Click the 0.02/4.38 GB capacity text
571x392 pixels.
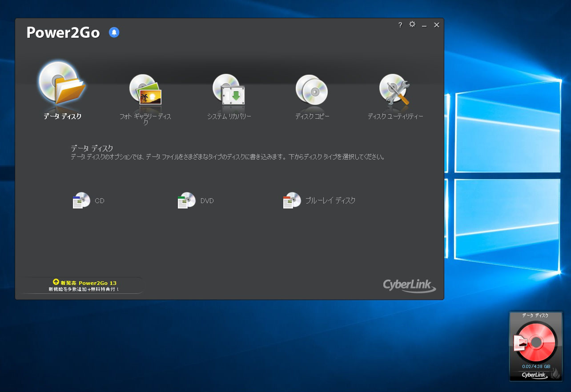(x=536, y=367)
